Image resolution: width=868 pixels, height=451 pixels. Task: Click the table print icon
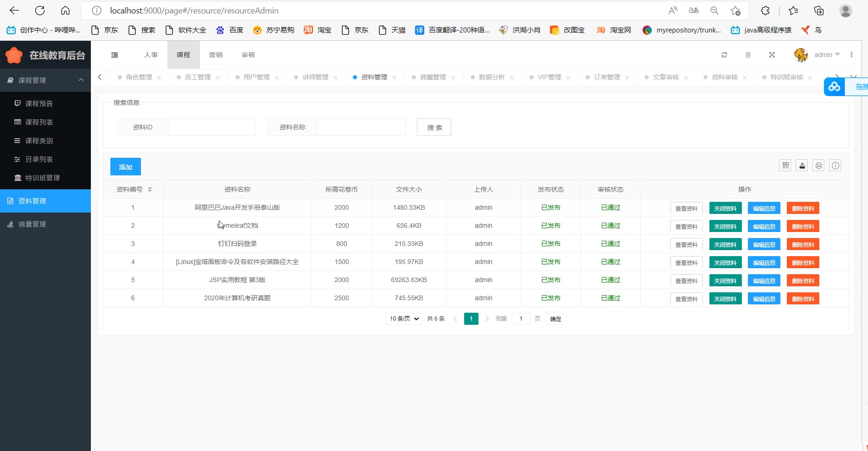pos(818,166)
